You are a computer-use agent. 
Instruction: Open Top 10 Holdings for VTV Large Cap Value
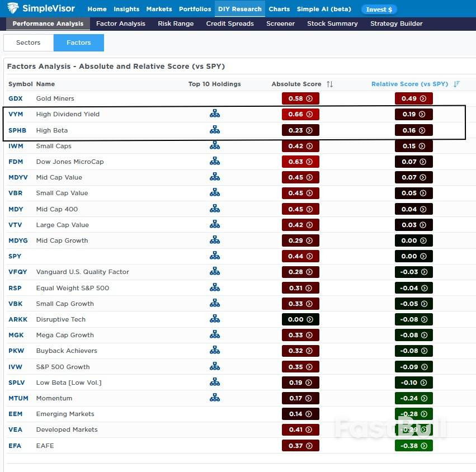coord(215,225)
